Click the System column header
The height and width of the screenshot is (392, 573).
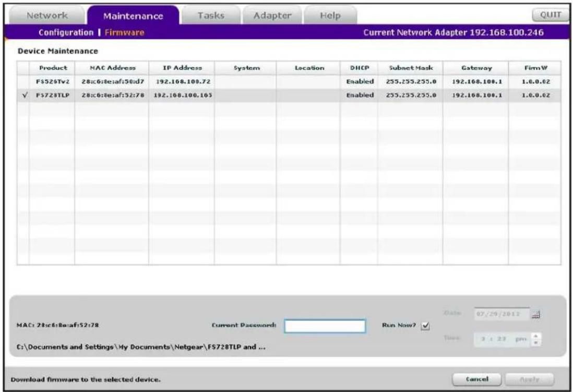click(246, 68)
